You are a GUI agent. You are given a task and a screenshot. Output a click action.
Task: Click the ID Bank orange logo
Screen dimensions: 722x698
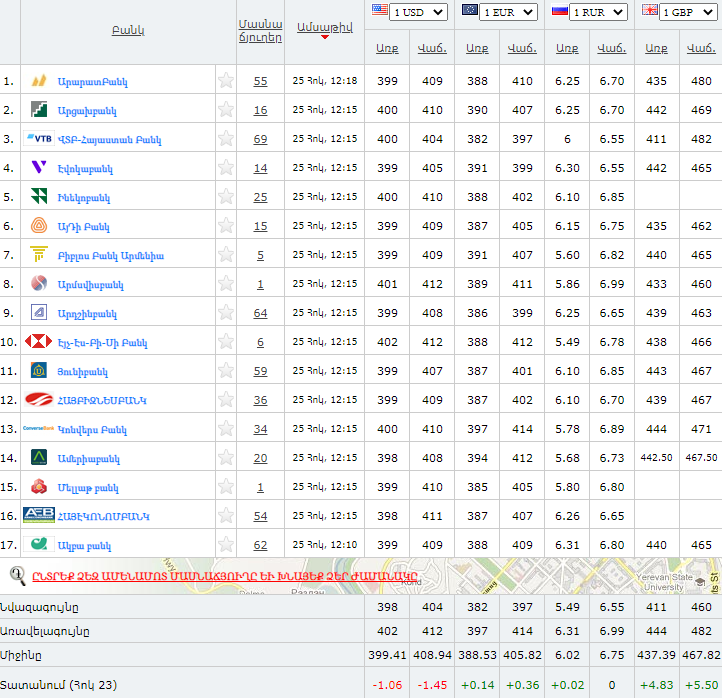[x=39, y=226]
